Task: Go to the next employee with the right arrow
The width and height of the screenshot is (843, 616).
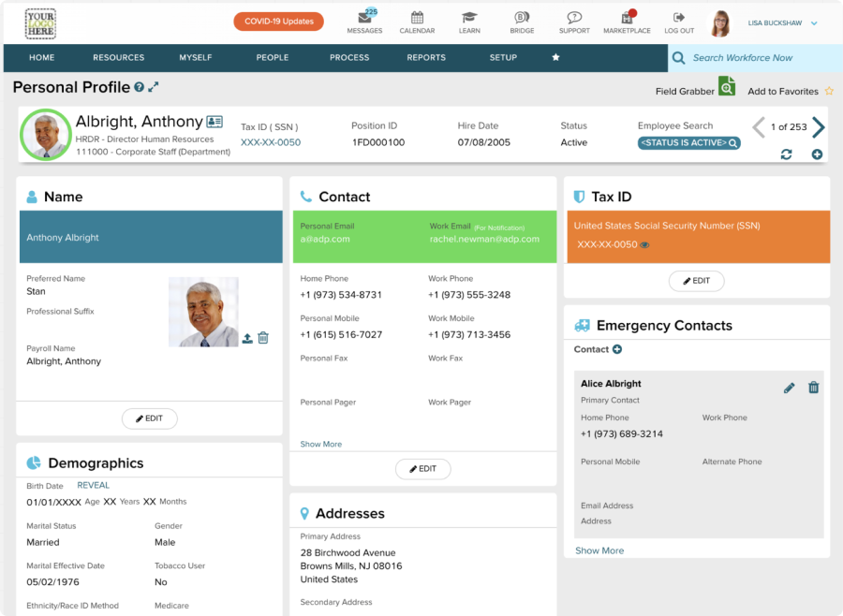Action: tap(819, 127)
